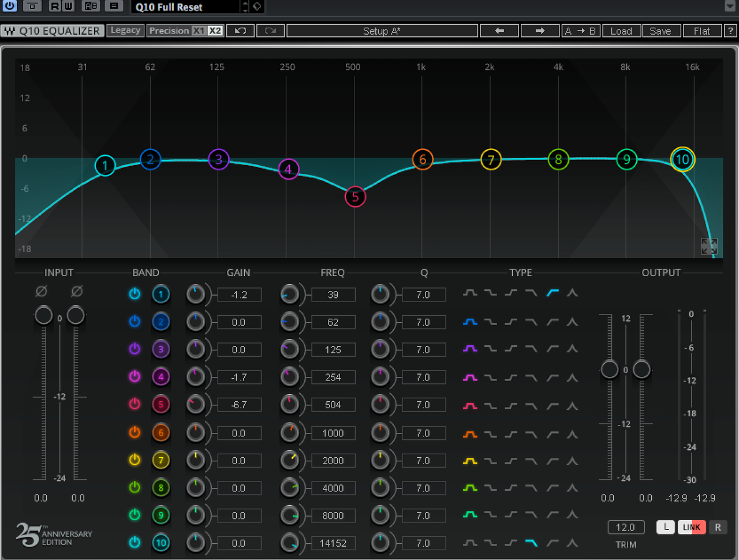Click the Waves Q10 EQUALIZER logo
739x560 pixels.
click(53, 31)
